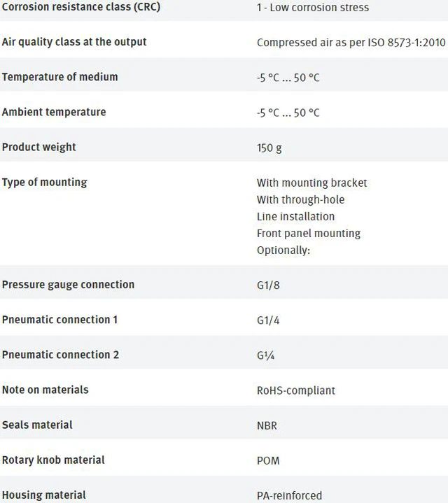Click the Corrosion resistance class (CRC) label
448x503 pixels.
point(81,7)
